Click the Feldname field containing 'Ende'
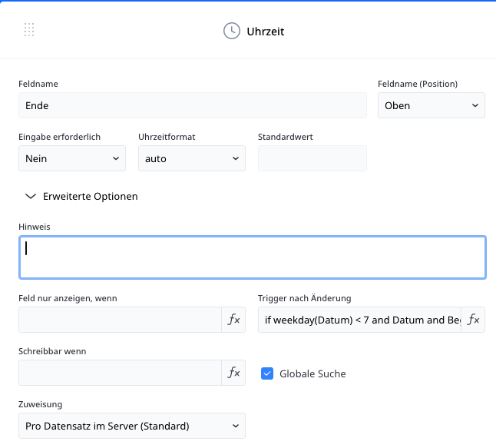Screen dimensions: 496x448 coord(192,105)
